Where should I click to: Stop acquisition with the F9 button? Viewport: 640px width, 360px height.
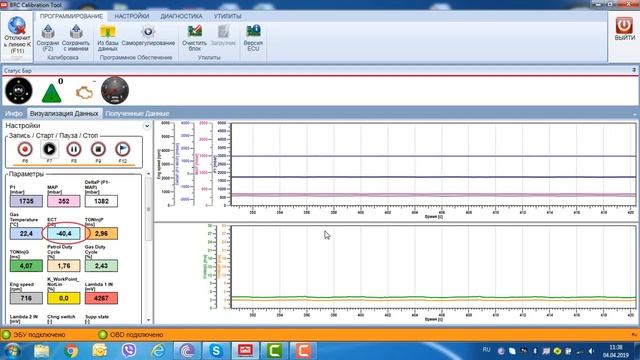coord(98,149)
